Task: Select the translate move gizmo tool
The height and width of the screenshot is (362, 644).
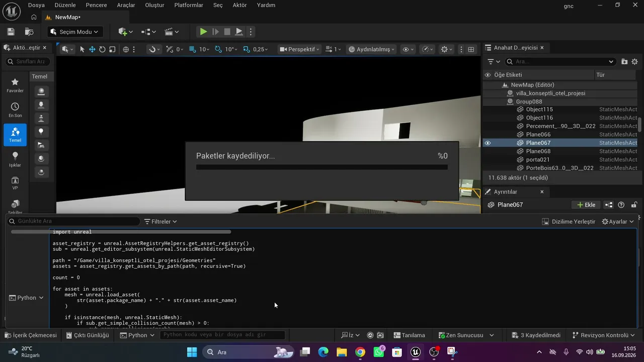Action: tap(92, 49)
